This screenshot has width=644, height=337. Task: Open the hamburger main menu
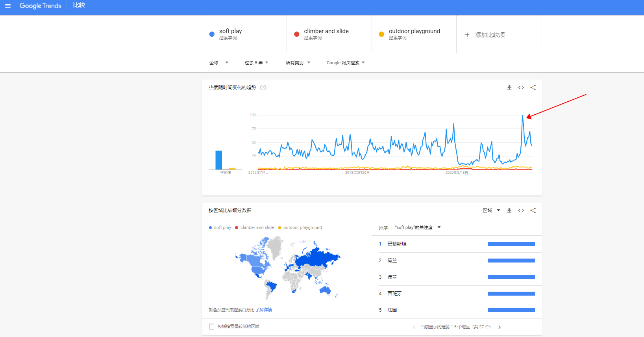(x=8, y=6)
